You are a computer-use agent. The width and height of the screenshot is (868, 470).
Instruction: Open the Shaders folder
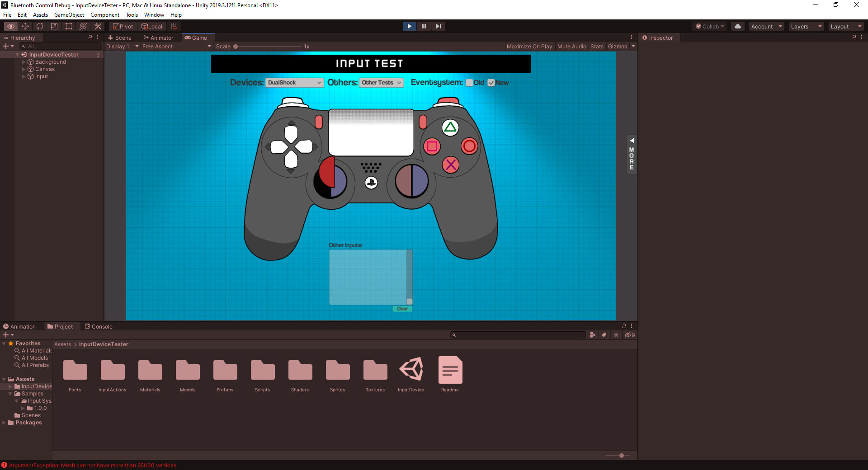click(300, 375)
